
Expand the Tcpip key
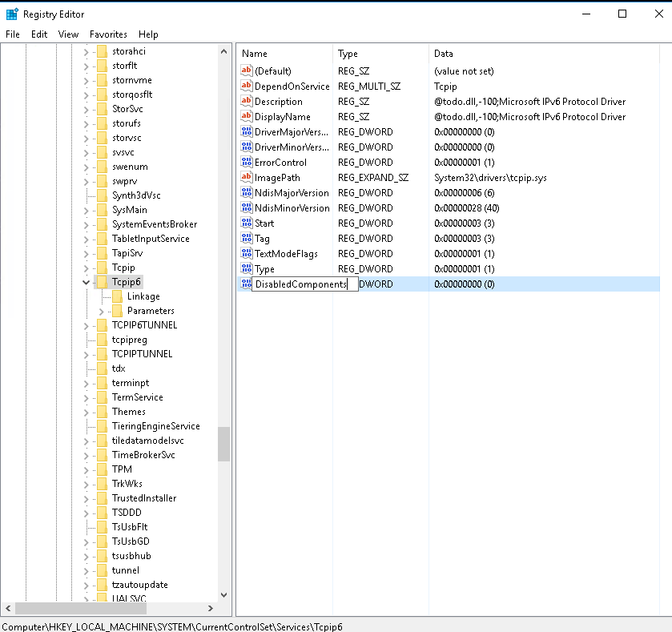pos(87,268)
